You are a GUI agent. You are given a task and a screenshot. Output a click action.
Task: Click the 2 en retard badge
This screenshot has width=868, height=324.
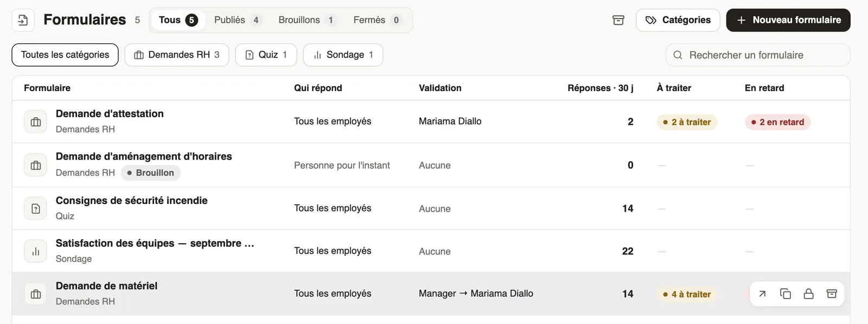point(778,122)
